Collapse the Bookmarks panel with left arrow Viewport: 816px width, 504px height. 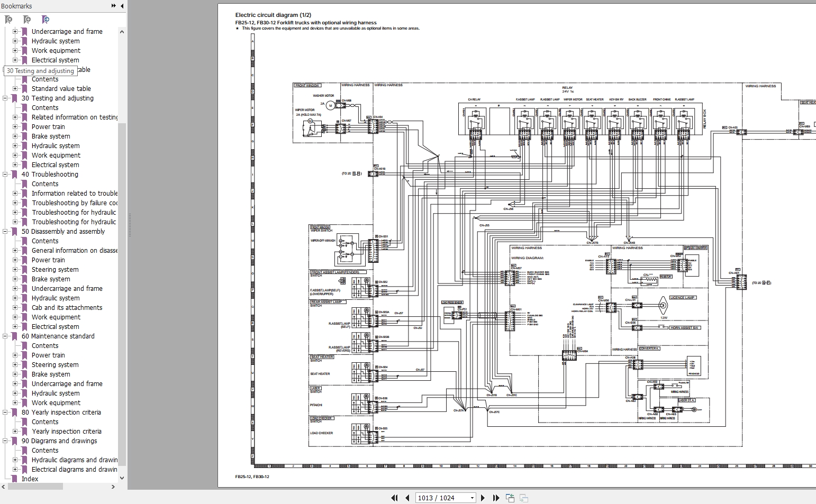(122, 6)
